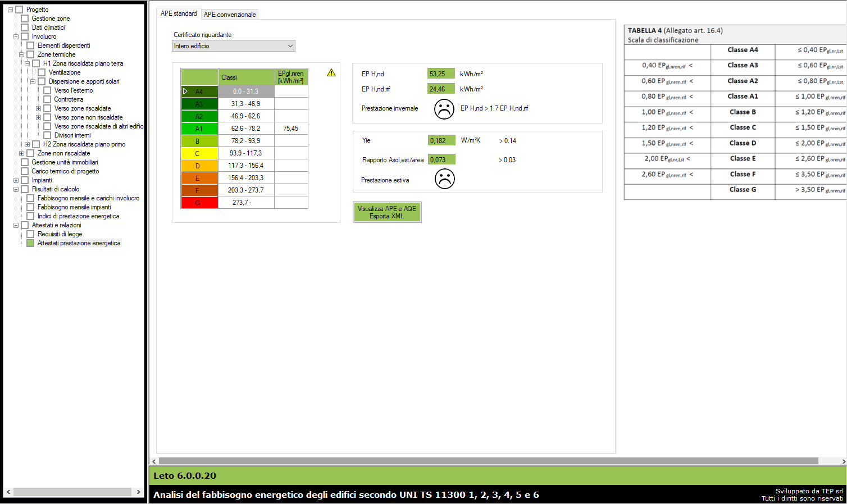This screenshot has width=847, height=504.
Task: Click the sad face next to Prestazione invernale
Action: pos(444,109)
